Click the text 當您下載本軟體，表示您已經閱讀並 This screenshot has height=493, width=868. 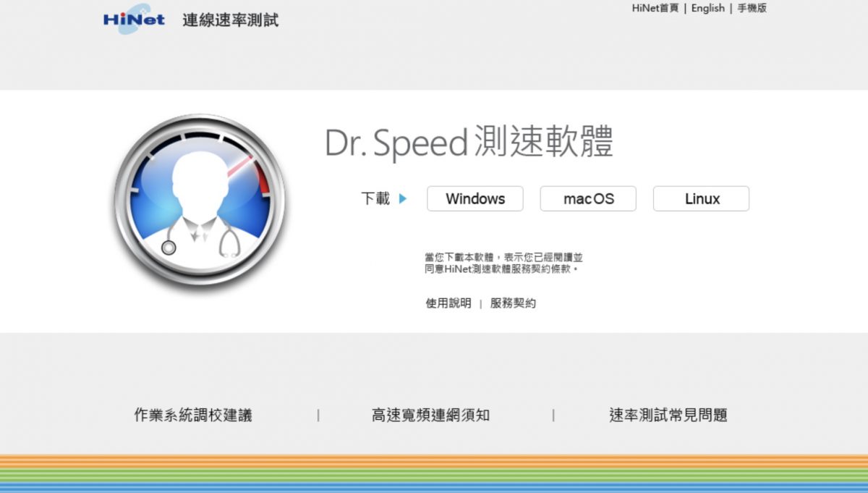pyautogui.click(x=503, y=257)
